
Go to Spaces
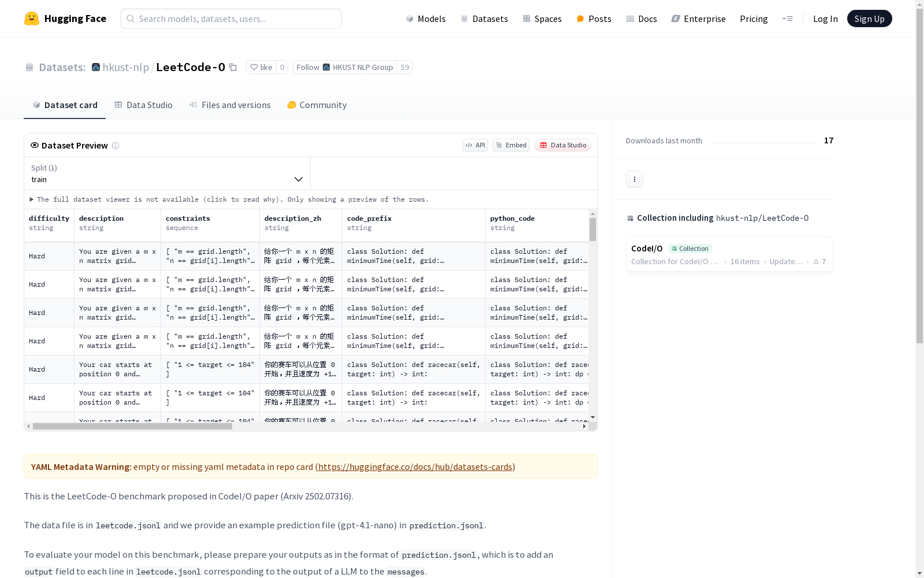(x=542, y=18)
